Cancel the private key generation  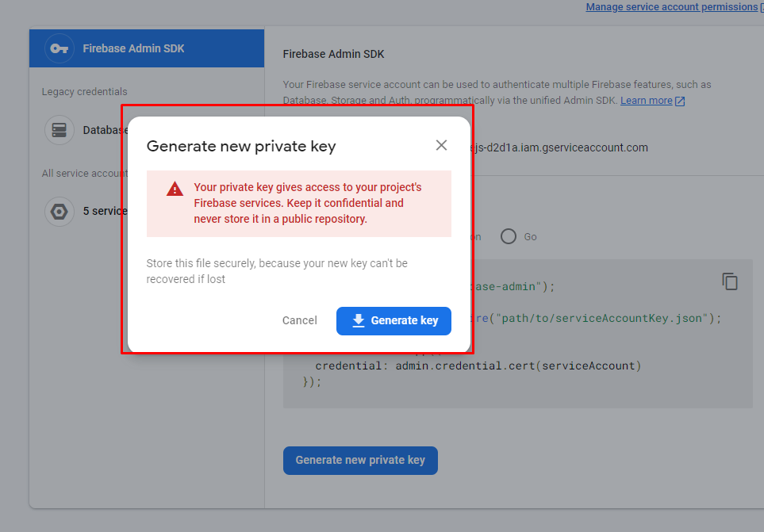299,320
